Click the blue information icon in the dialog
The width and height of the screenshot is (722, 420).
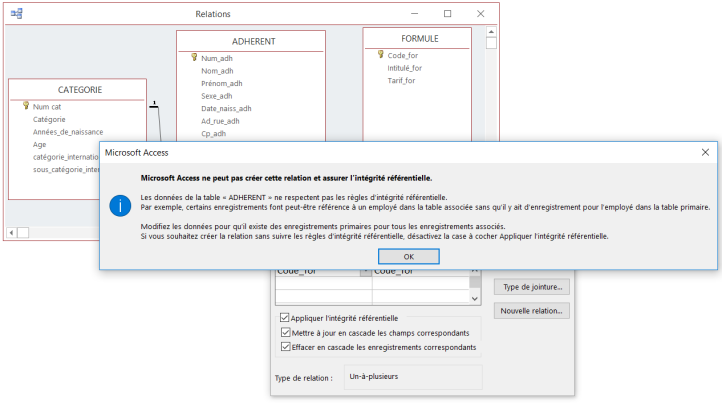pos(120,205)
